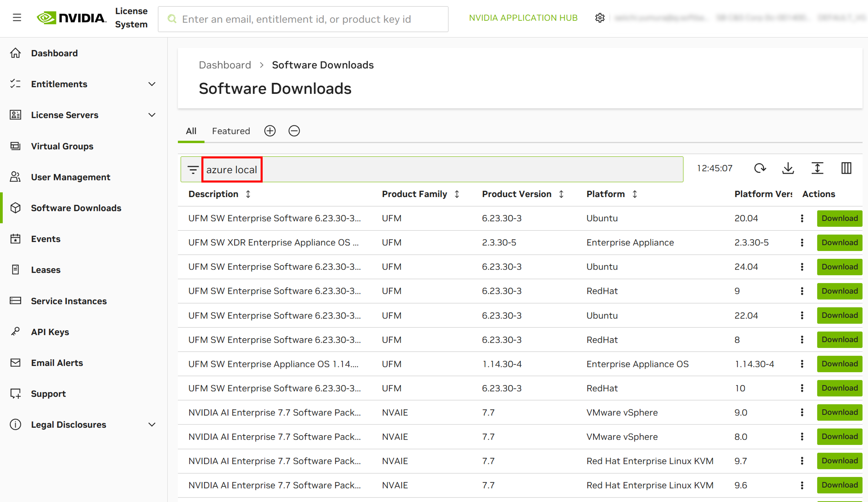Open more options for Enterprise Appliance 2.3.30-5 row
This screenshot has width=868, height=502.
(x=802, y=243)
